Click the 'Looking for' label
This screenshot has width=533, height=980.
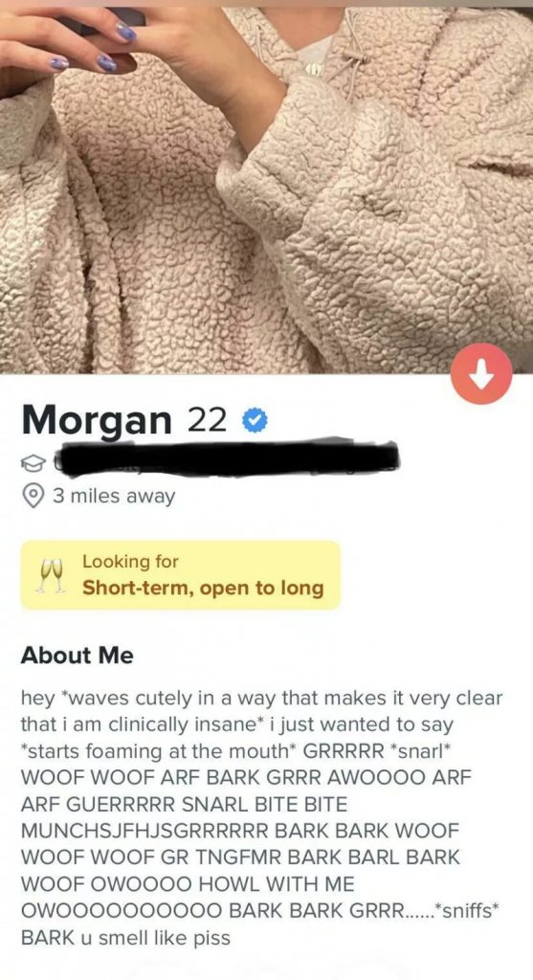(130, 561)
